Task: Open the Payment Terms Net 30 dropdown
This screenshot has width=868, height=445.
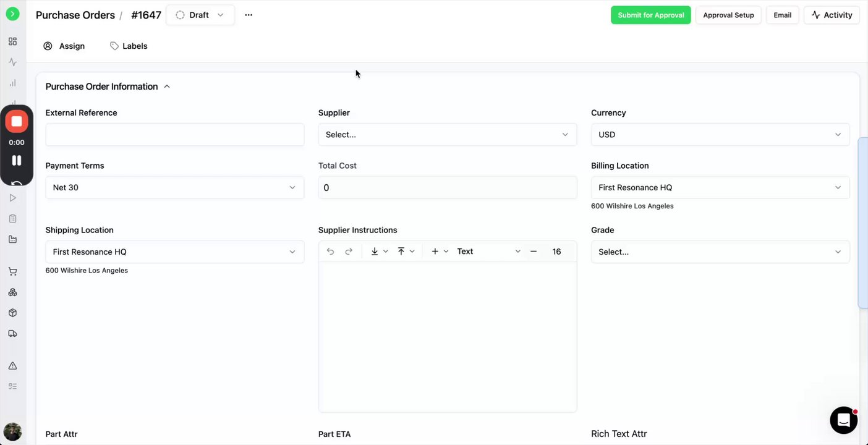Action: pyautogui.click(x=174, y=188)
